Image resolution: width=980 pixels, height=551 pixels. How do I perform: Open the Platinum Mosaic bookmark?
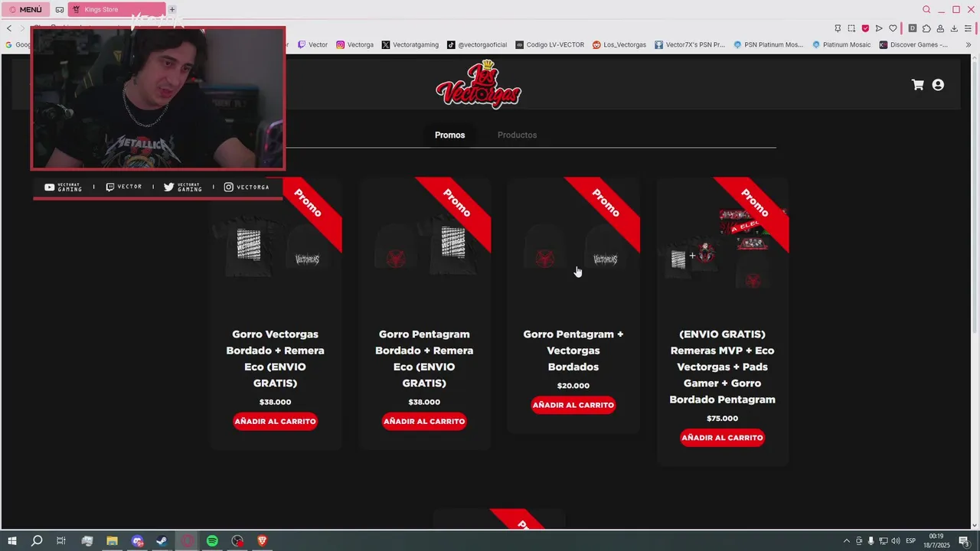click(x=841, y=44)
